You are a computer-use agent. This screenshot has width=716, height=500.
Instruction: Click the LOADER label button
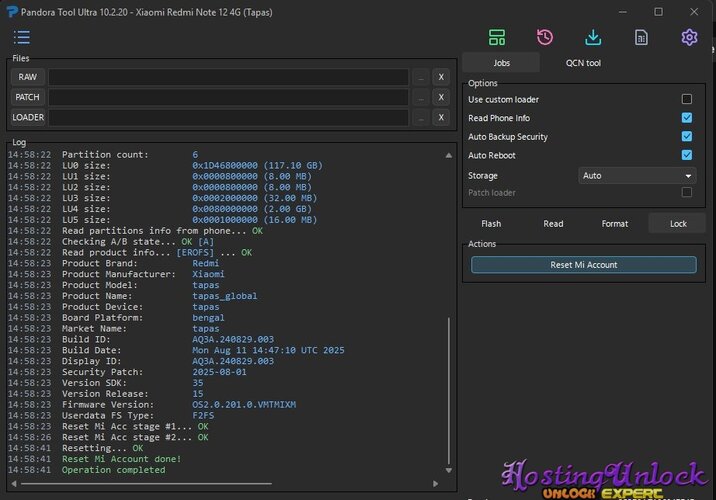point(27,117)
